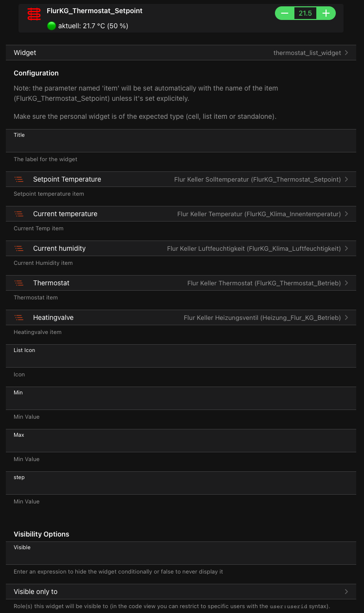Click the item list icon beside Thermostat
The image size is (364, 613).
point(19,283)
